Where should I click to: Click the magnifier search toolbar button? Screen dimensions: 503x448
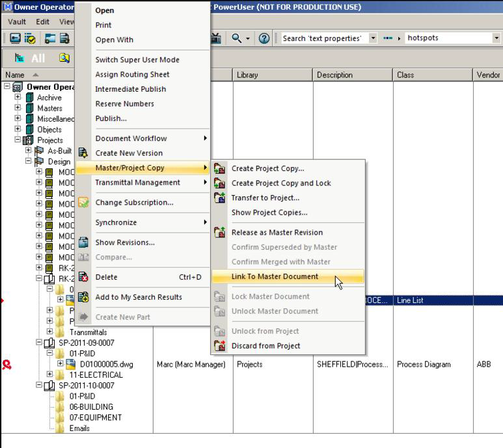click(x=238, y=38)
